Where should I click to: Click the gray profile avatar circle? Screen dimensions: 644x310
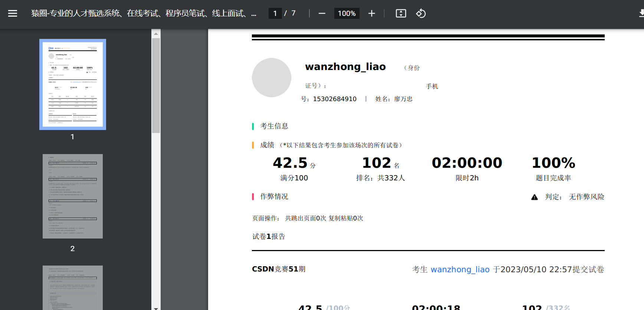[x=271, y=78]
